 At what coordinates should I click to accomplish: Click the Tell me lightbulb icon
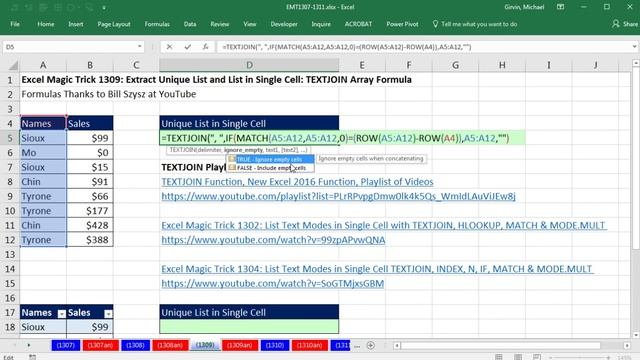pos(435,24)
